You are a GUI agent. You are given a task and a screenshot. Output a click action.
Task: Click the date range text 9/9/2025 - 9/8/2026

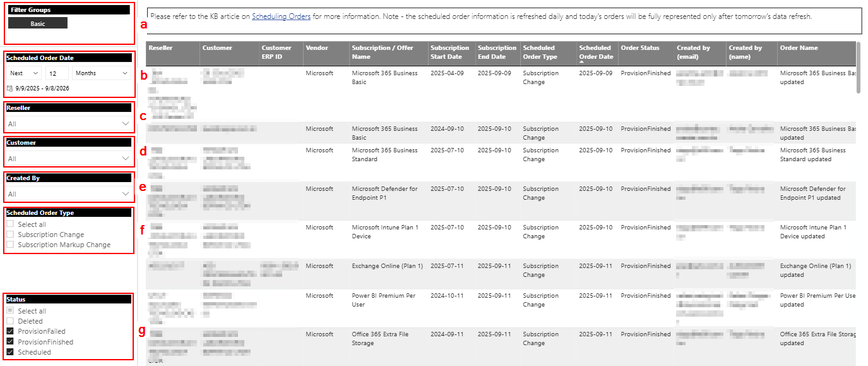pos(42,88)
